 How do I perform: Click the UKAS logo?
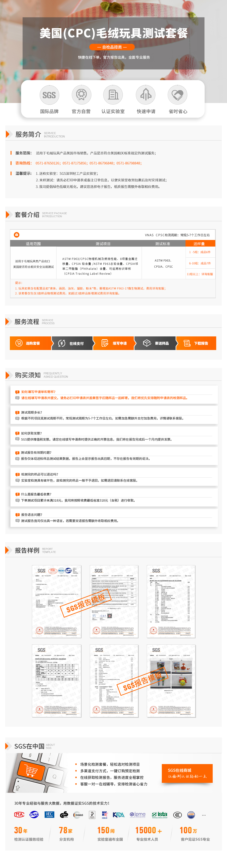click(92, 815)
